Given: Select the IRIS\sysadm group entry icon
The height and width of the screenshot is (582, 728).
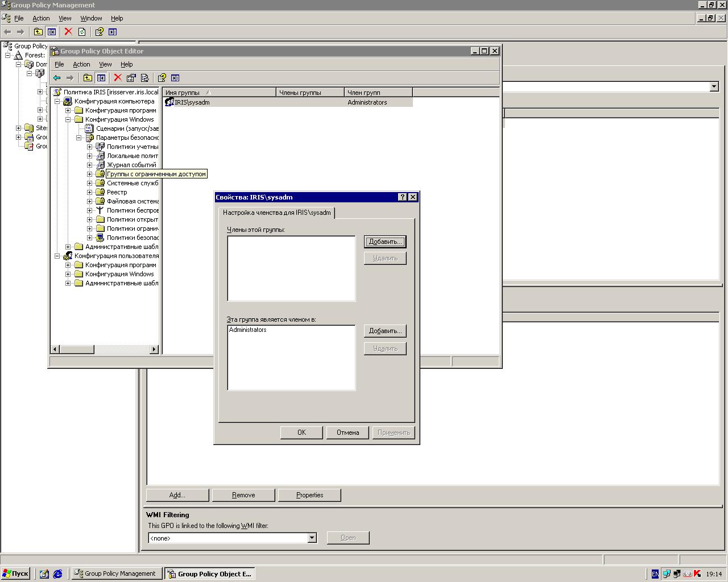Looking at the screenshot, I should pos(169,102).
